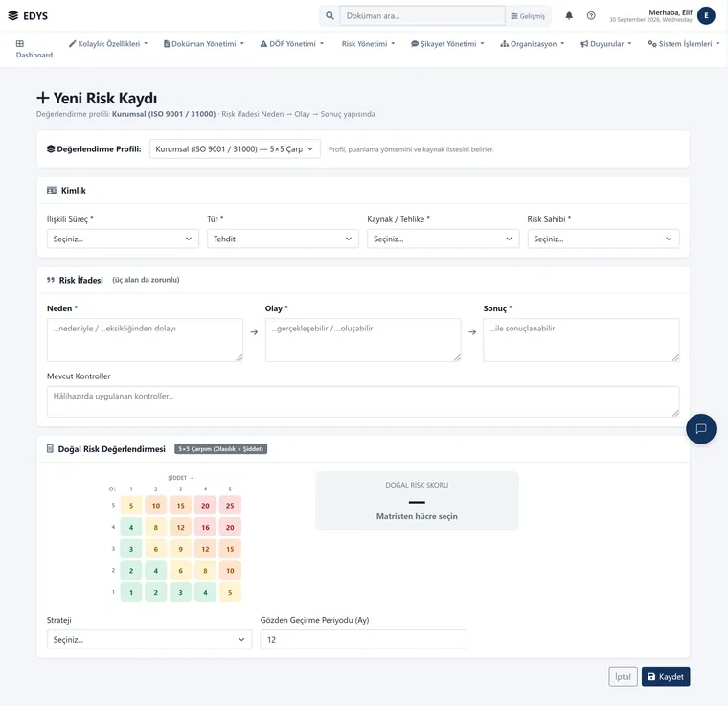
Task: Click into the Olay text area
Action: 363,340
